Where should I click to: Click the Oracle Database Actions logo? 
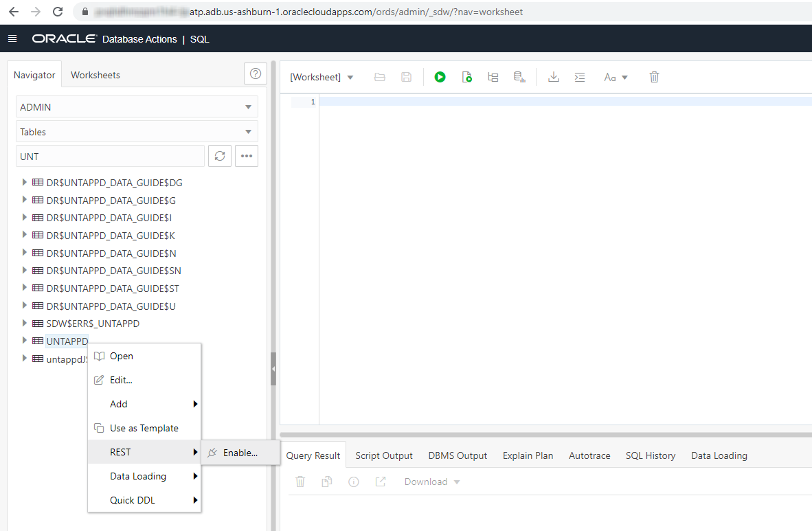(x=104, y=39)
